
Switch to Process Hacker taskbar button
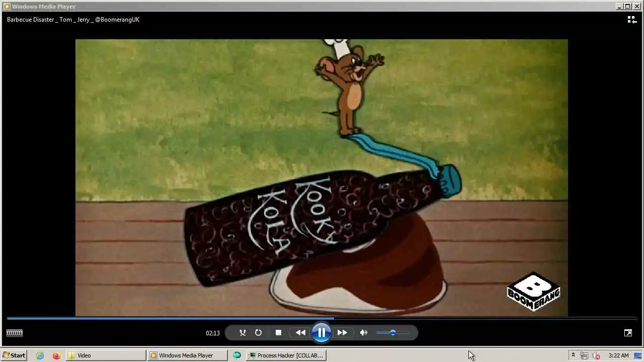[286, 355]
